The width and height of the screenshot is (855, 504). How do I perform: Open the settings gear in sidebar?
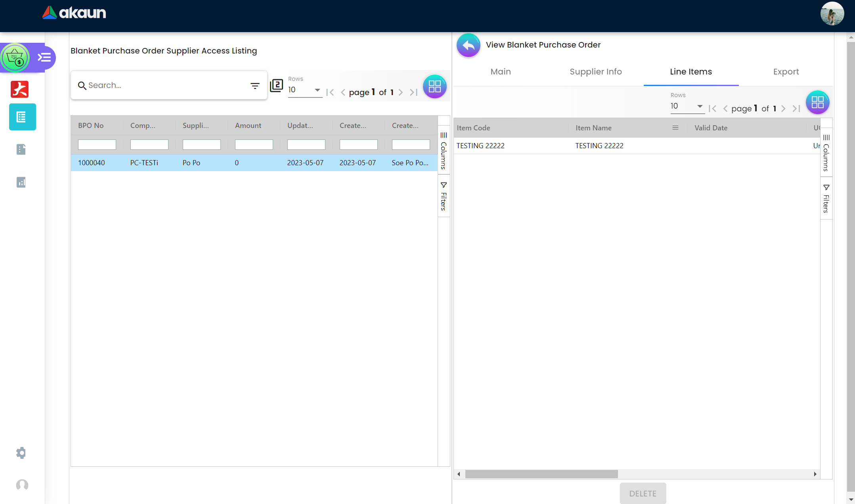click(x=21, y=453)
